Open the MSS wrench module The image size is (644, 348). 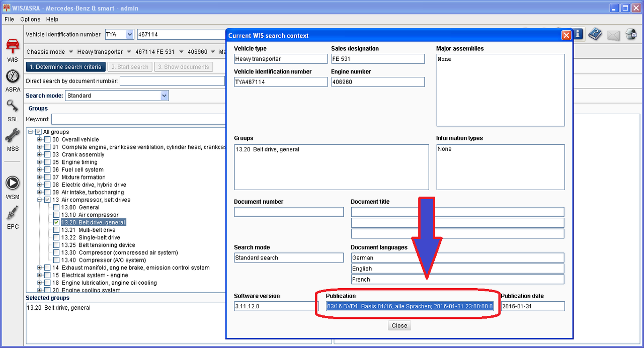tap(13, 140)
